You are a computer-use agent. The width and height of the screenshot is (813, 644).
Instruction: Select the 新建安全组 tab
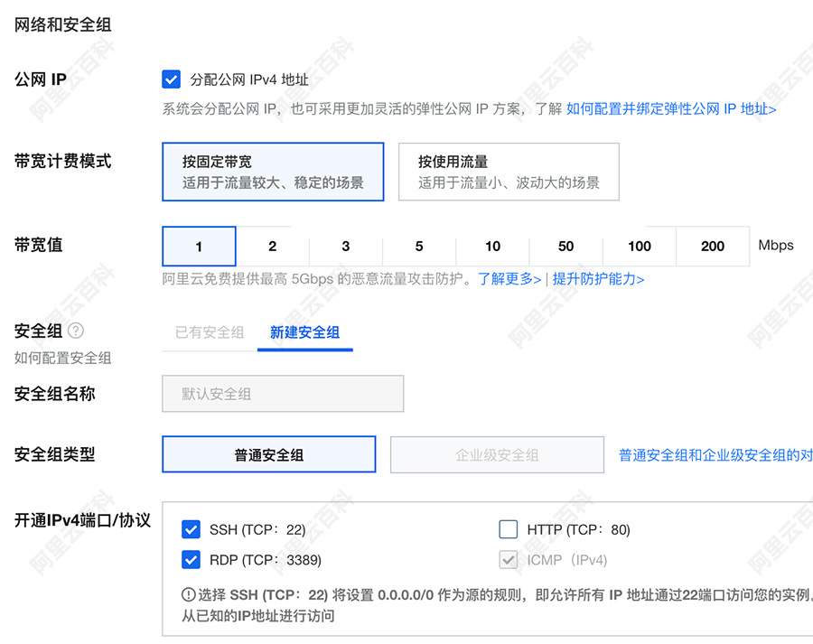[x=305, y=332]
